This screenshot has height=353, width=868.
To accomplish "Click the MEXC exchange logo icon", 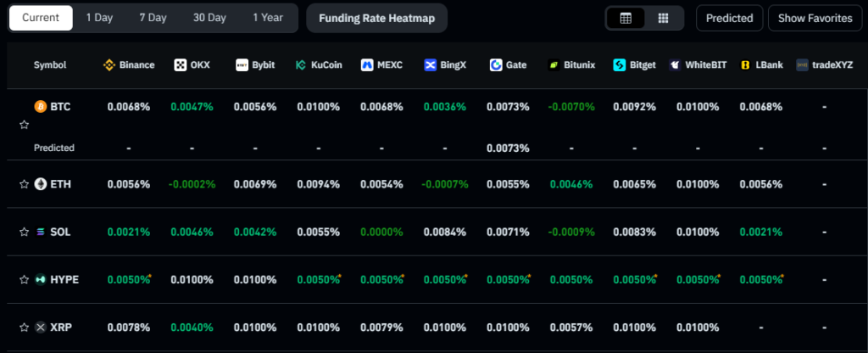I will click(366, 64).
